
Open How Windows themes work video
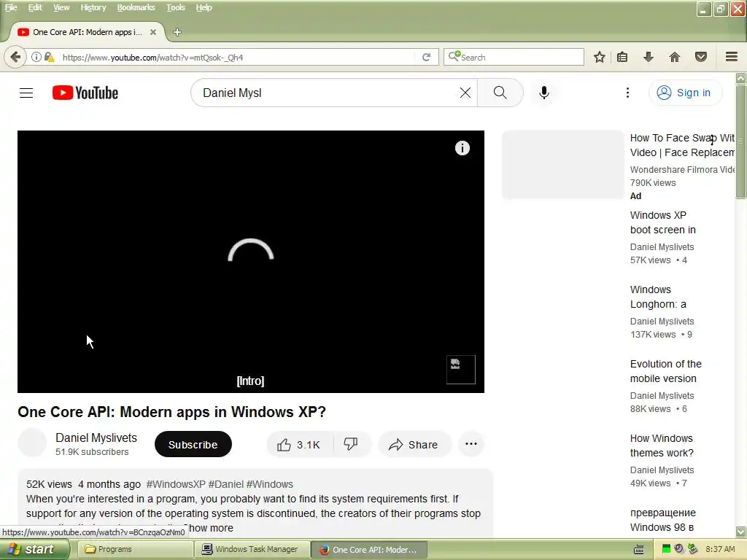pyautogui.click(x=662, y=446)
